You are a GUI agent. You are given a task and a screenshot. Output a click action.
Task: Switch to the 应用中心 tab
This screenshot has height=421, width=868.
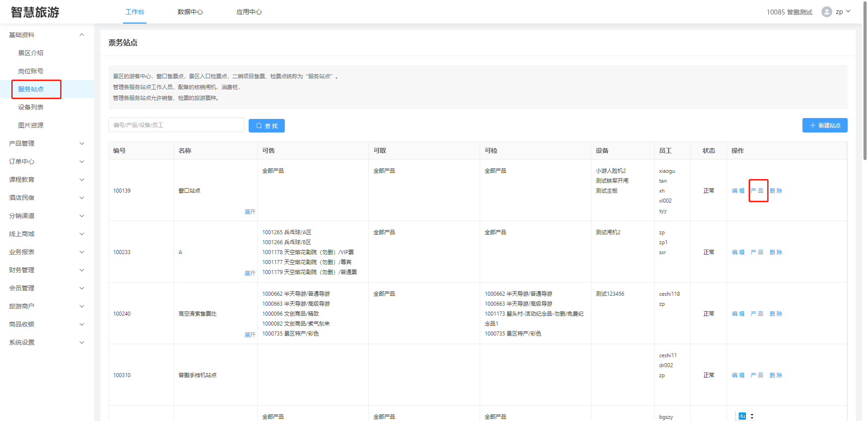coord(249,12)
